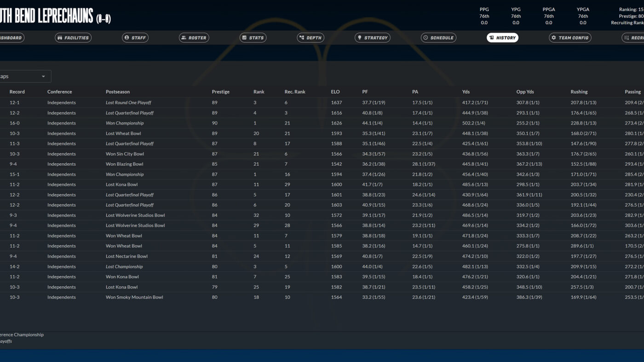Switch to the Schedule tab

(x=438, y=38)
